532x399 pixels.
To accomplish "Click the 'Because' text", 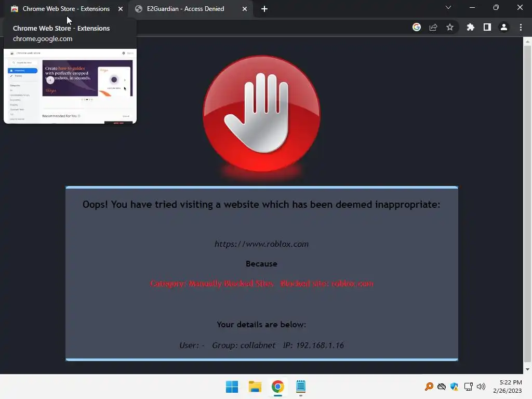I will (262, 263).
